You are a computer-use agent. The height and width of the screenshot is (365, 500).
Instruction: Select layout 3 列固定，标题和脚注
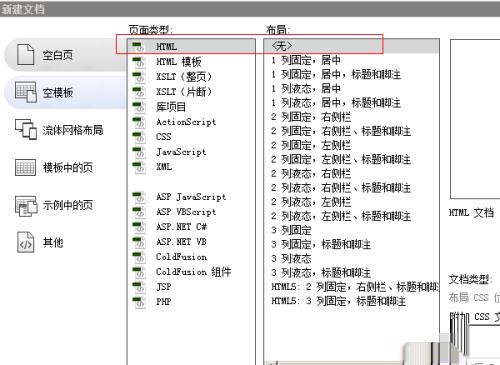tap(321, 244)
